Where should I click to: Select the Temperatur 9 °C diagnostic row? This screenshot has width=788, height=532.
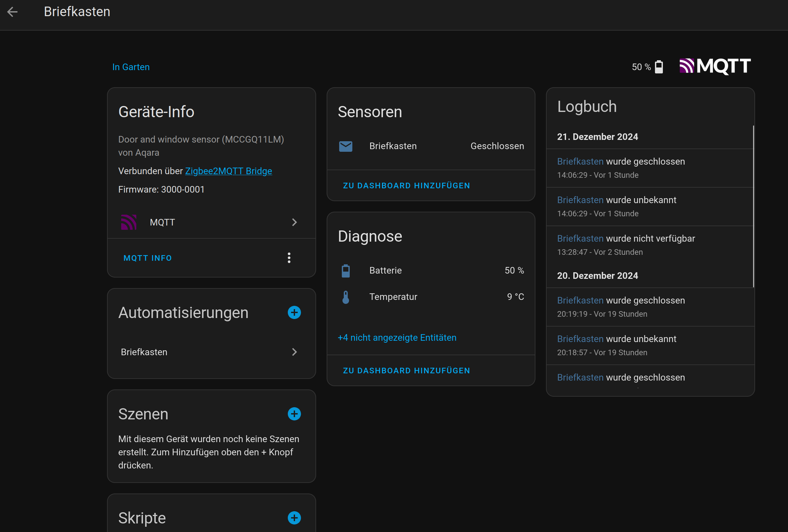click(x=431, y=297)
